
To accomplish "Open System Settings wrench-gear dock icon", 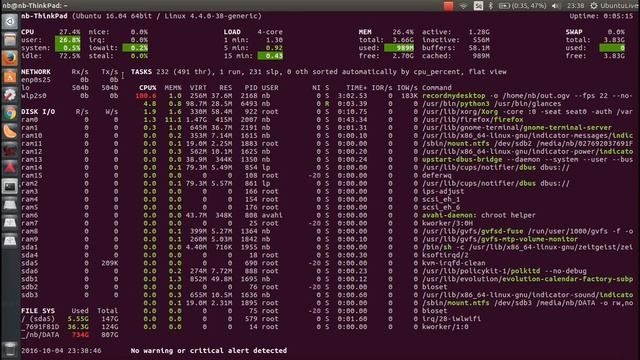I will [x=10, y=95].
